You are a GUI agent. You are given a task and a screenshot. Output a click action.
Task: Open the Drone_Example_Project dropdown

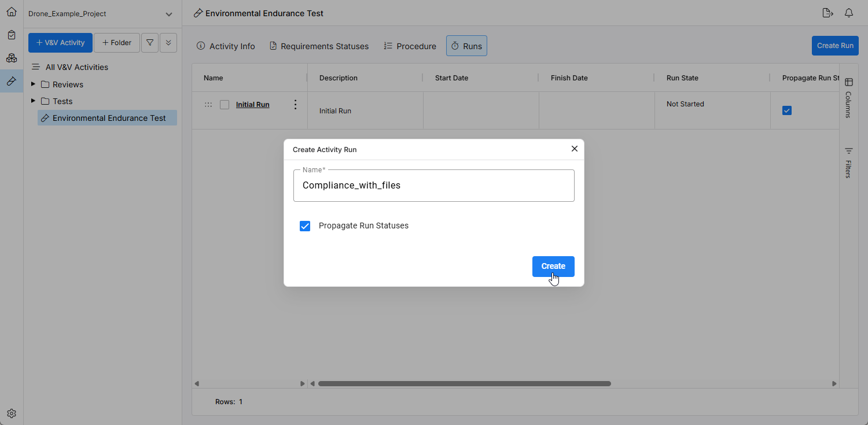(x=168, y=14)
